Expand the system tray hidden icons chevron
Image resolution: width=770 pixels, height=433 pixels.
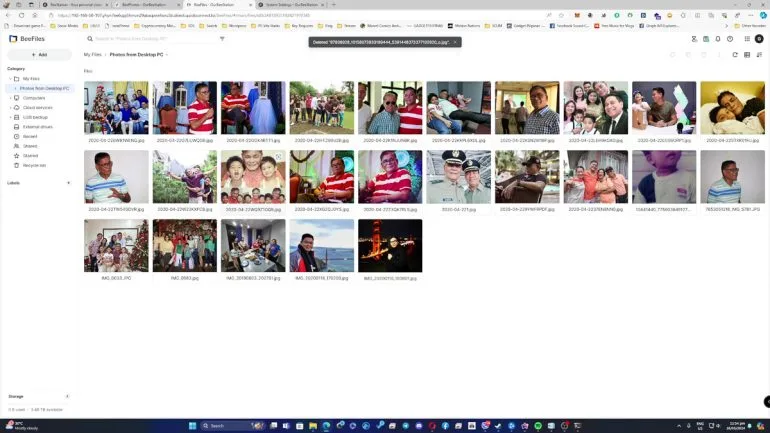[679, 426]
